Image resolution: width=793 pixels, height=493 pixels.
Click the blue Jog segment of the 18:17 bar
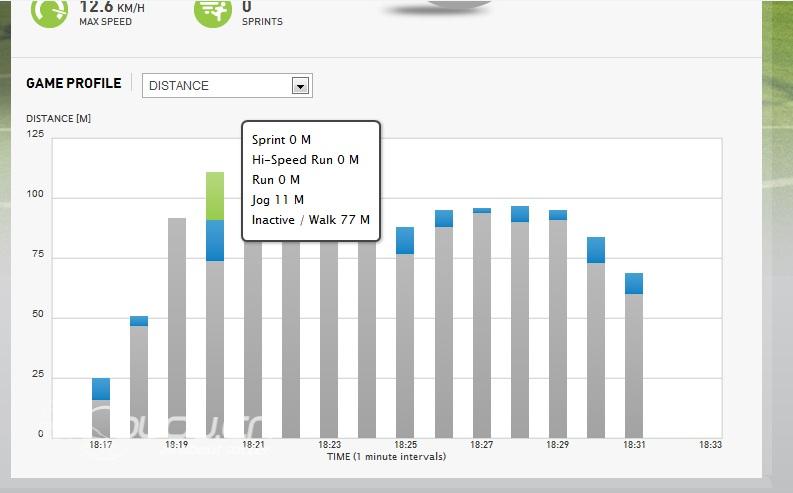pos(101,389)
